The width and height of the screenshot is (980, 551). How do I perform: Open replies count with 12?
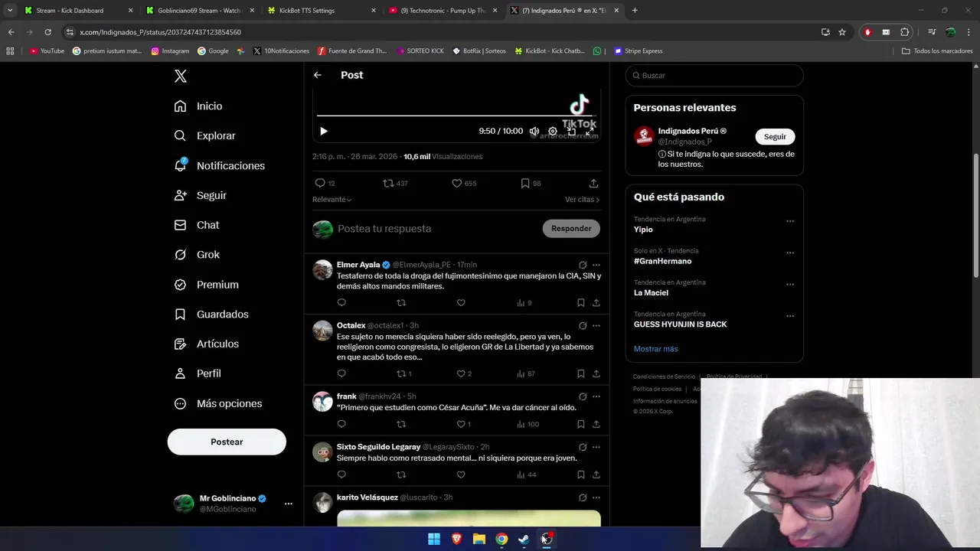pyautogui.click(x=325, y=184)
